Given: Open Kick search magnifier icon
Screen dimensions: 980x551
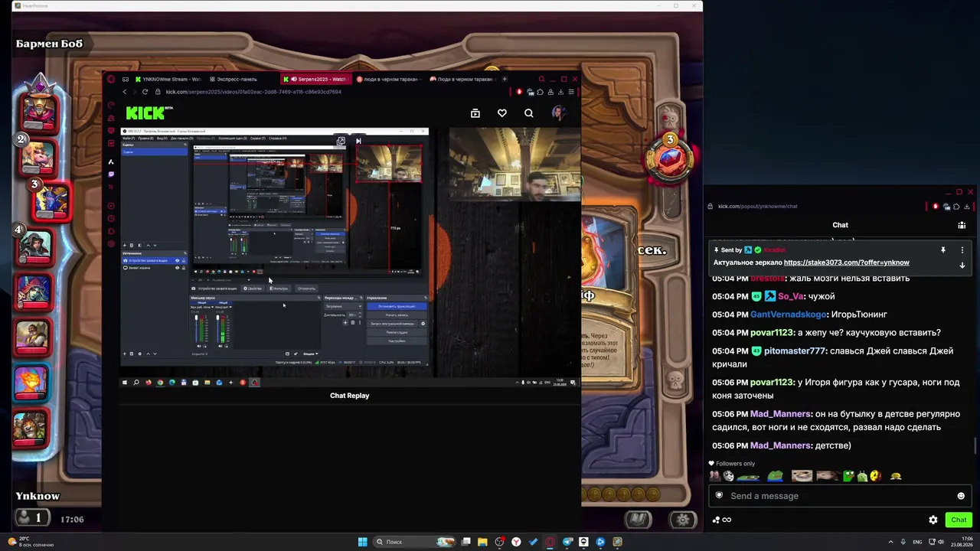Looking at the screenshot, I should [528, 113].
